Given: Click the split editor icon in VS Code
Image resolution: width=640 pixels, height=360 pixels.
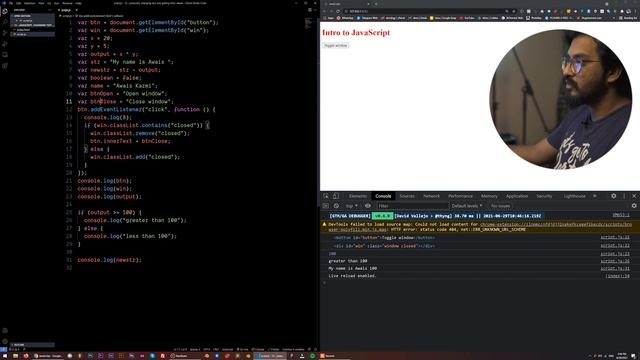Looking at the screenshot, I should coord(310,10).
